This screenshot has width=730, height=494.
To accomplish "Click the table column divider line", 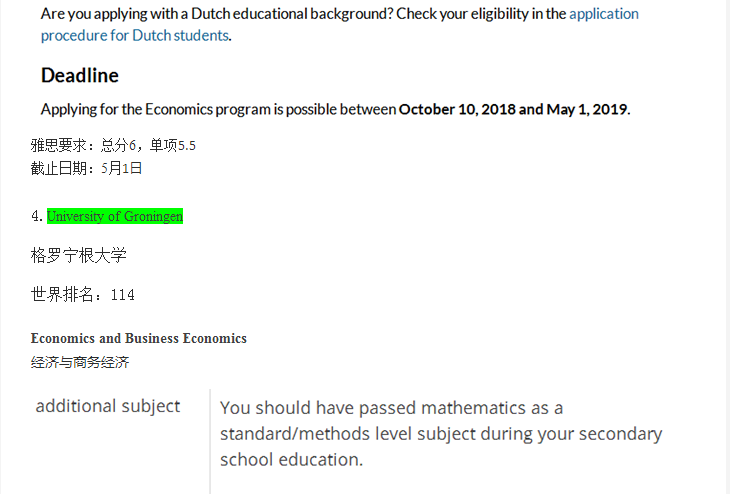I will pyautogui.click(x=210, y=441).
